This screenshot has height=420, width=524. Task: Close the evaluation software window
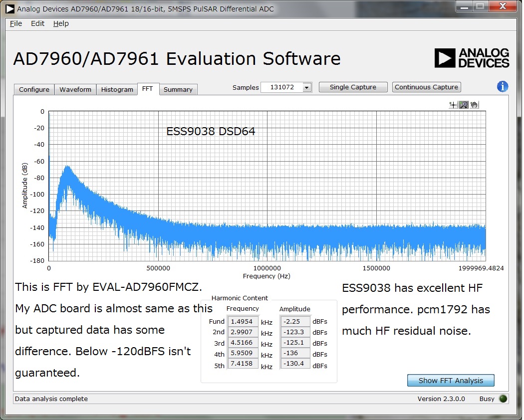coord(503,6)
